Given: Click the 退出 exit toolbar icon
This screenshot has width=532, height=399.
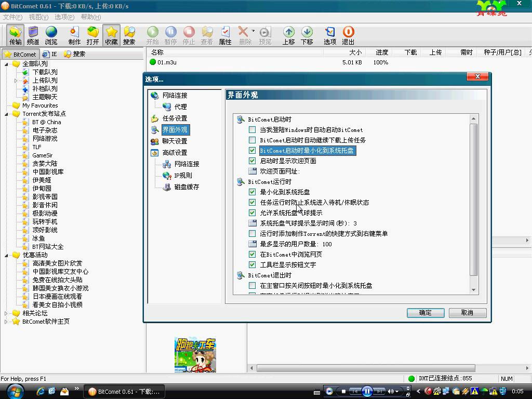Looking at the screenshot, I should point(348,35).
